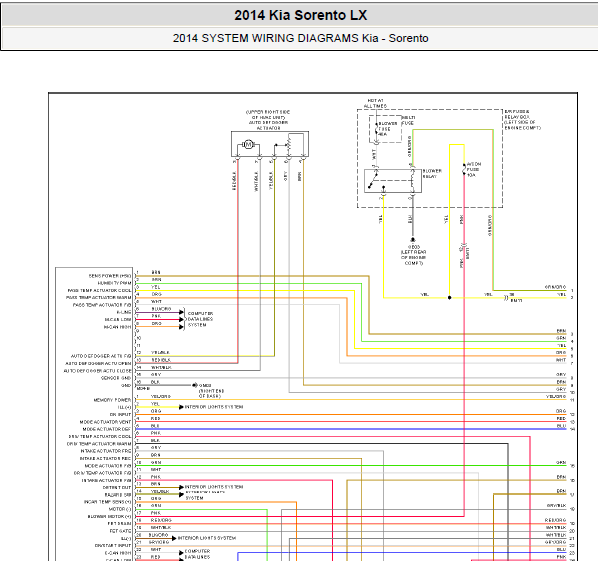Click the 'M-CAN LOW' pin label

tap(117, 320)
